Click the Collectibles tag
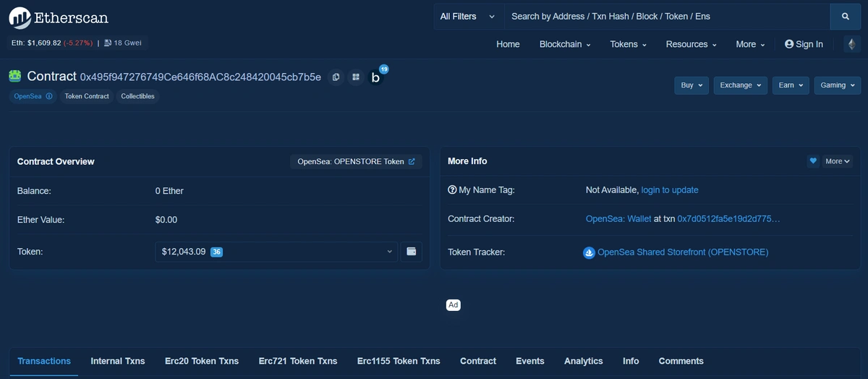 click(x=137, y=96)
